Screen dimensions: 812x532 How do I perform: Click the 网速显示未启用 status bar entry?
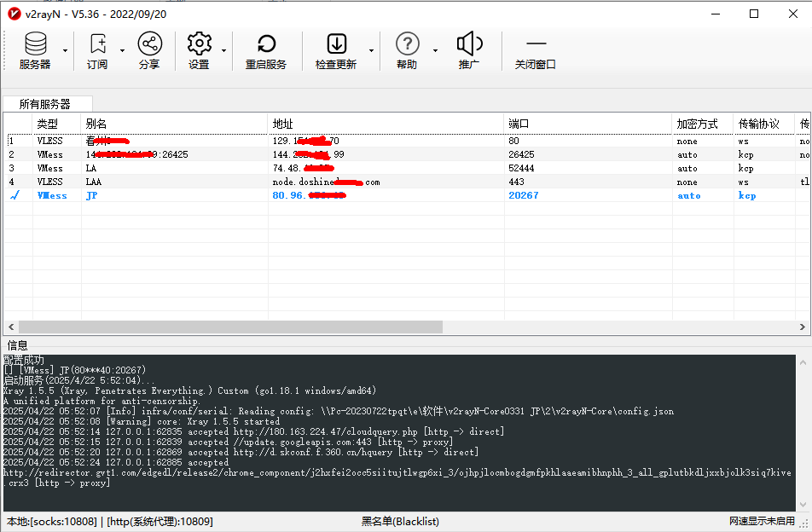762,521
